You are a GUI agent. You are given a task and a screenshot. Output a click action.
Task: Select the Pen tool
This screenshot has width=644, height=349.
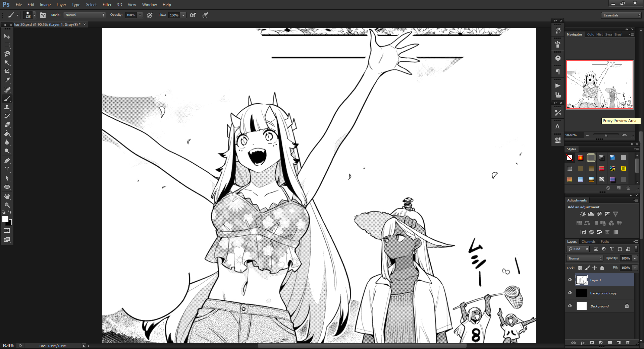tap(7, 161)
